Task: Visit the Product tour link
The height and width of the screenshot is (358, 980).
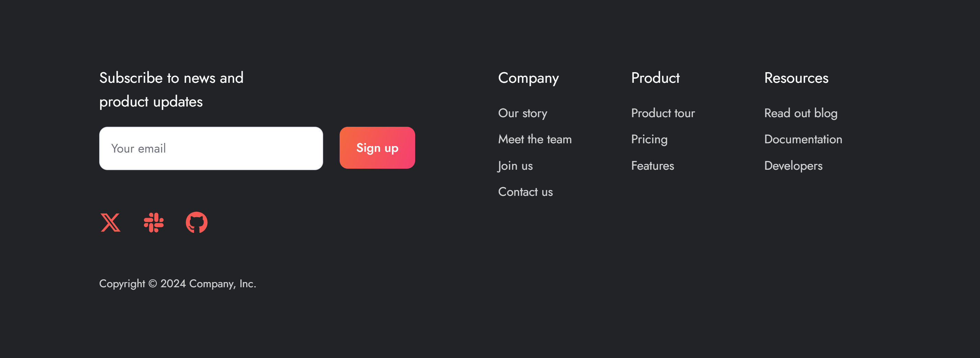Action: [663, 113]
